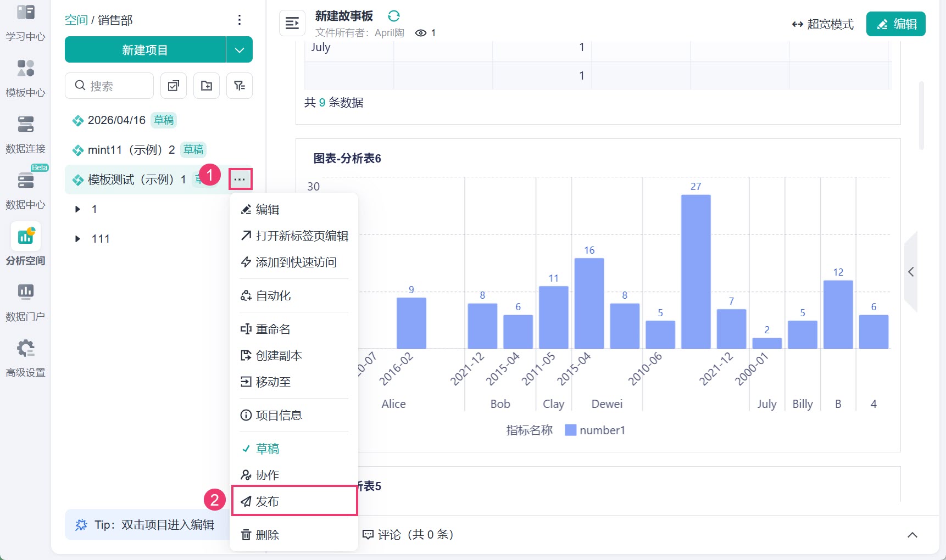
Task: Click the 搜索 search field
Action: pos(109,86)
